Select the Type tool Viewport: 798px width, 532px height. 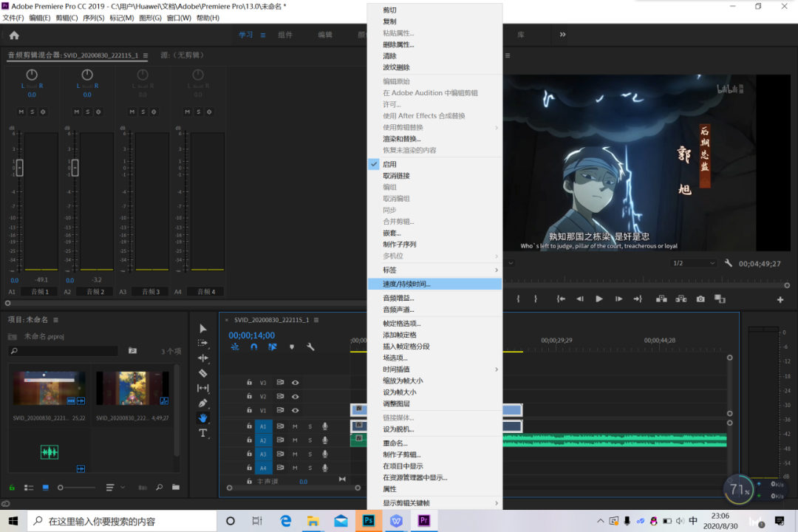(203, 433)
